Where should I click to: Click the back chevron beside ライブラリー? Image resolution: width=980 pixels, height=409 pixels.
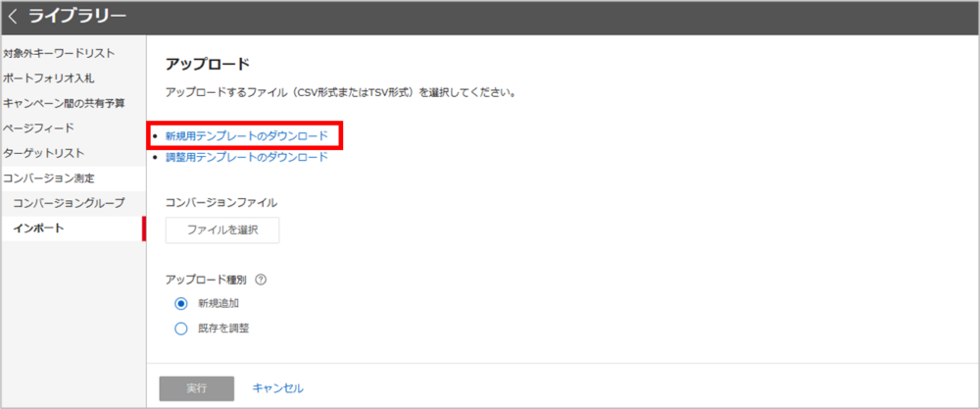[13, 17]
